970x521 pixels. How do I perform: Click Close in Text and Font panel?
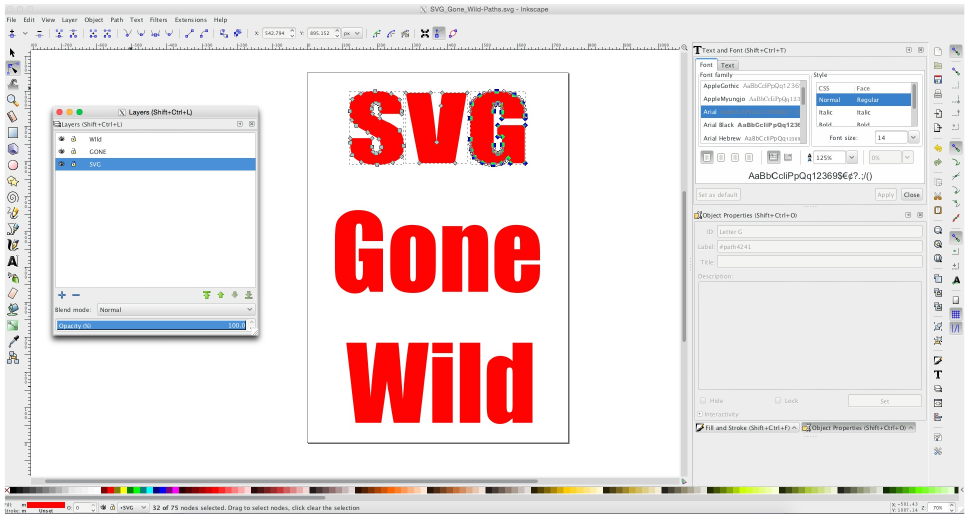tap(911, 194)
